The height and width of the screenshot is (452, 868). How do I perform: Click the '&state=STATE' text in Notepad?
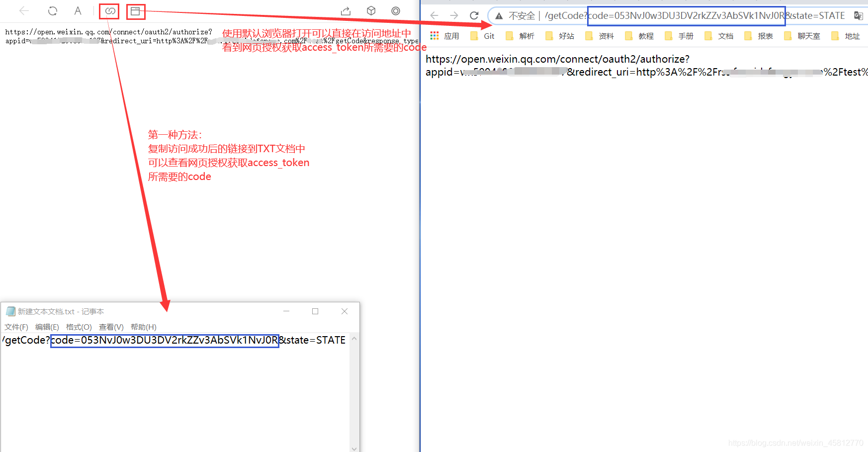click(312, 340)
